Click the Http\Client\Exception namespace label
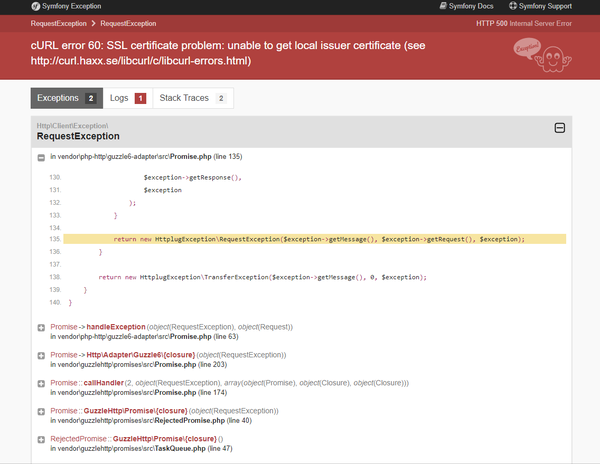Screen dimensions: 600x464 [x=72, y=126]
